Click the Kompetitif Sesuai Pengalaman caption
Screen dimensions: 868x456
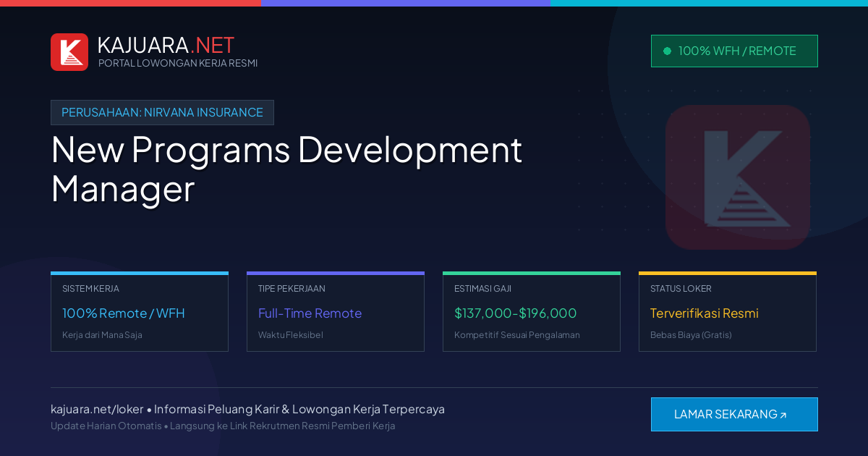(517, 335)
